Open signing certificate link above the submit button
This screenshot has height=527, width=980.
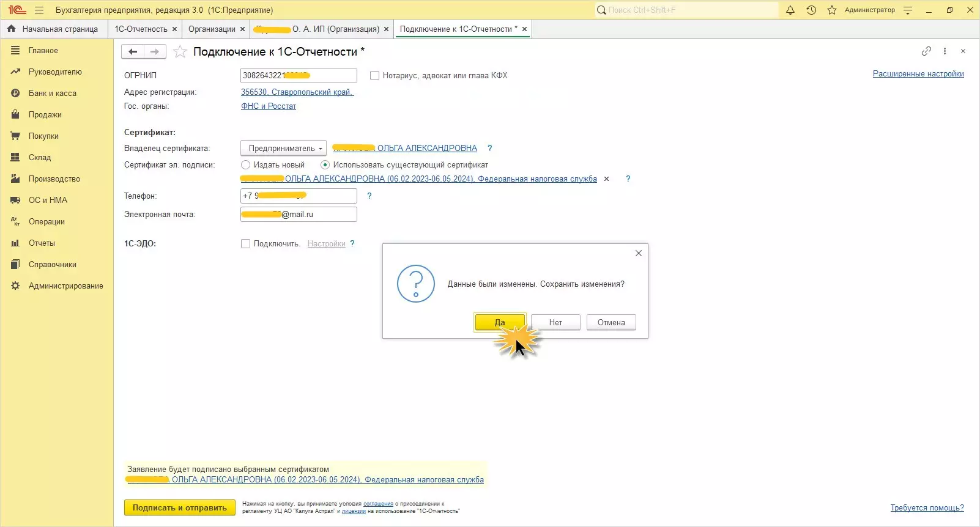[x=305, y=480]
